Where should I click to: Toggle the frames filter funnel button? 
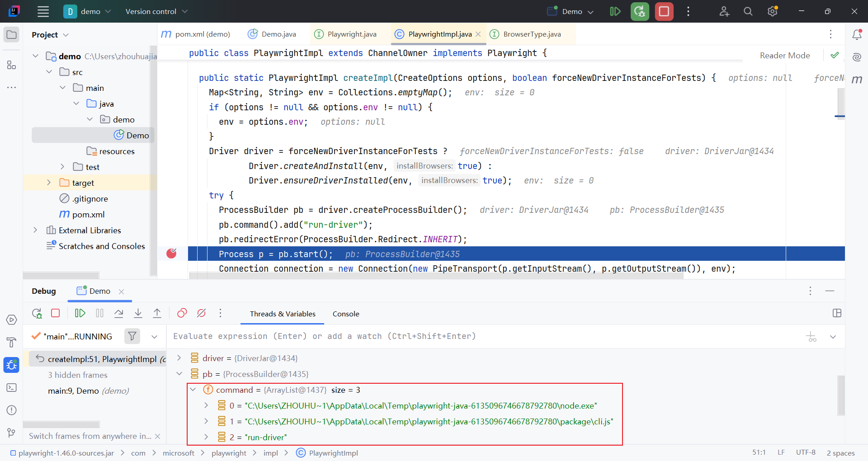[x=132, y=336]
